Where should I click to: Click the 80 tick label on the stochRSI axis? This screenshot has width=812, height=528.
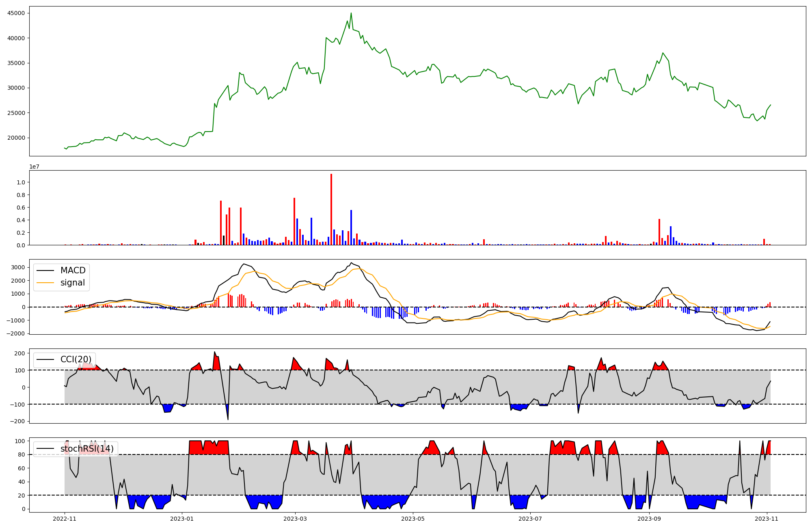click(21, 454)
